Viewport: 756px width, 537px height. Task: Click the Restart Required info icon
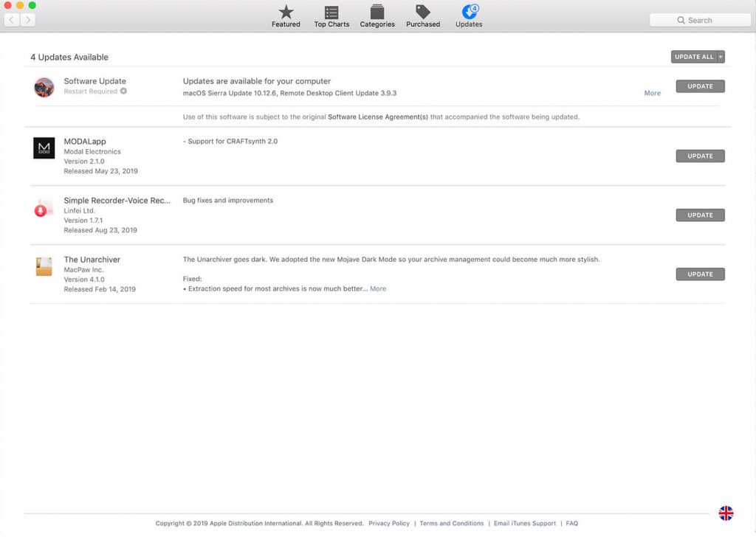tap(123, 91)
